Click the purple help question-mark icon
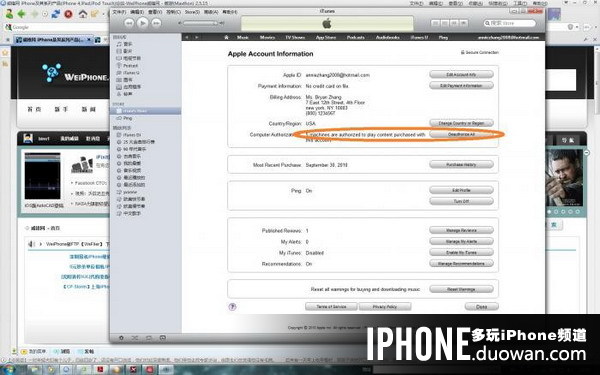The image size is (600, 375). (x=232, y=307)
